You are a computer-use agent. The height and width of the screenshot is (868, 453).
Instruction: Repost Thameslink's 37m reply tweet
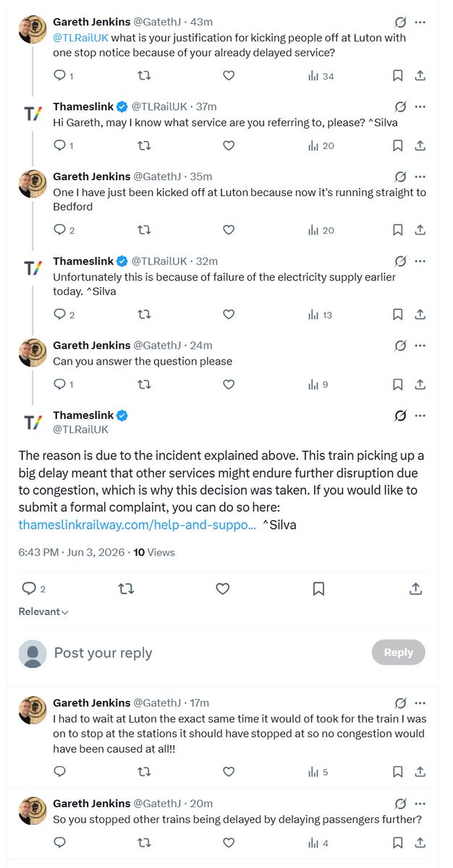[x=144, y=145]
